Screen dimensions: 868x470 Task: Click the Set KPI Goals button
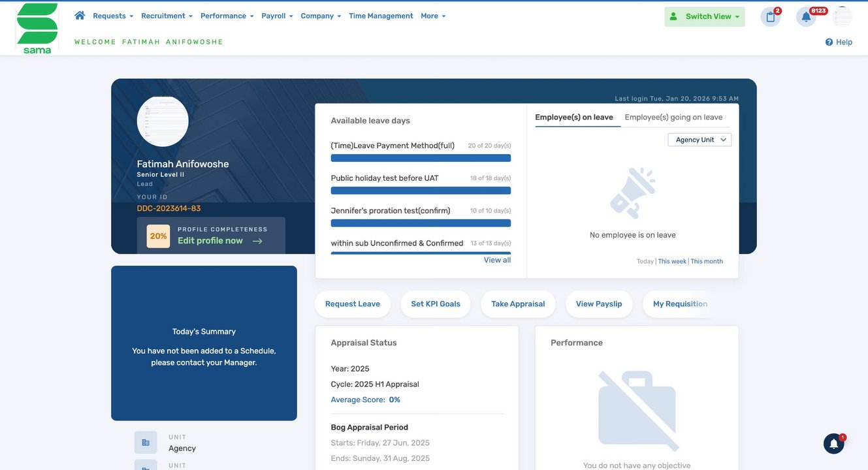(436, 304)
